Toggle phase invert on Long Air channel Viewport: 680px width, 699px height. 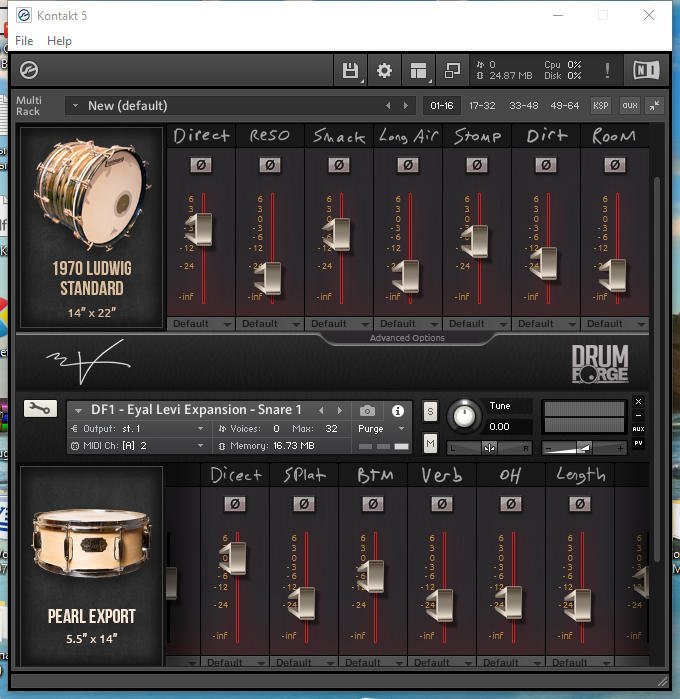point(408,165)
